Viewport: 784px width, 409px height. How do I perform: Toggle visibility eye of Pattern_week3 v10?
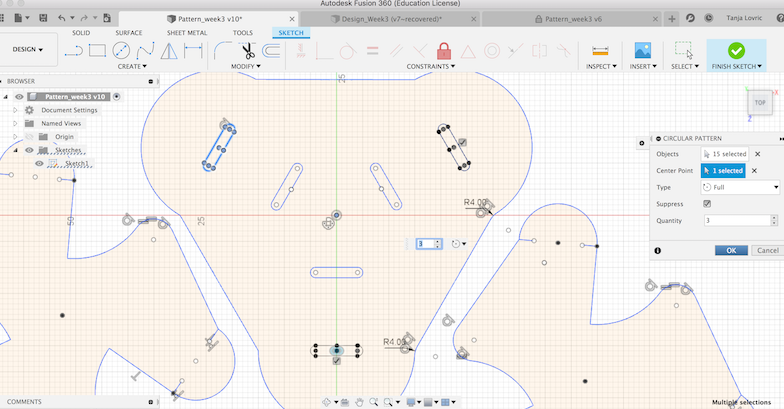point(19,96)
